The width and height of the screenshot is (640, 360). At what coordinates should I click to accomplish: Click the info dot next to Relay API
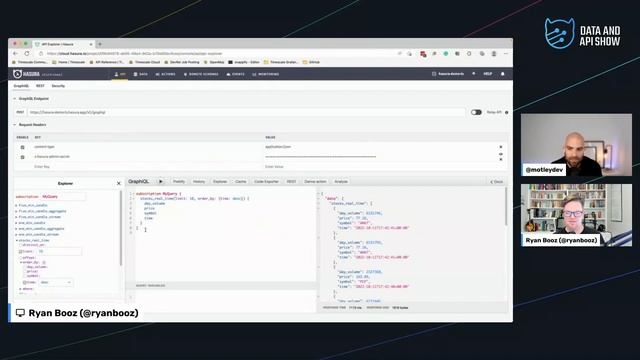(507, 112)
